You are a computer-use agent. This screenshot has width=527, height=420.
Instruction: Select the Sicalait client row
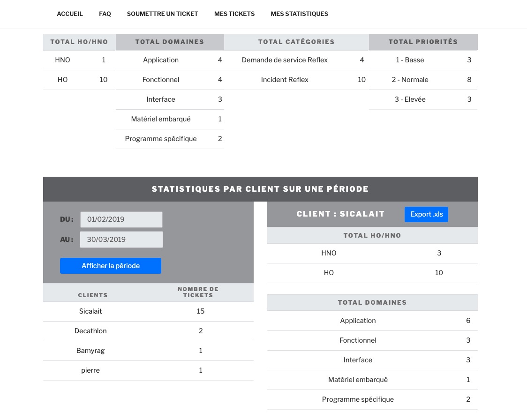coord(90,311)
